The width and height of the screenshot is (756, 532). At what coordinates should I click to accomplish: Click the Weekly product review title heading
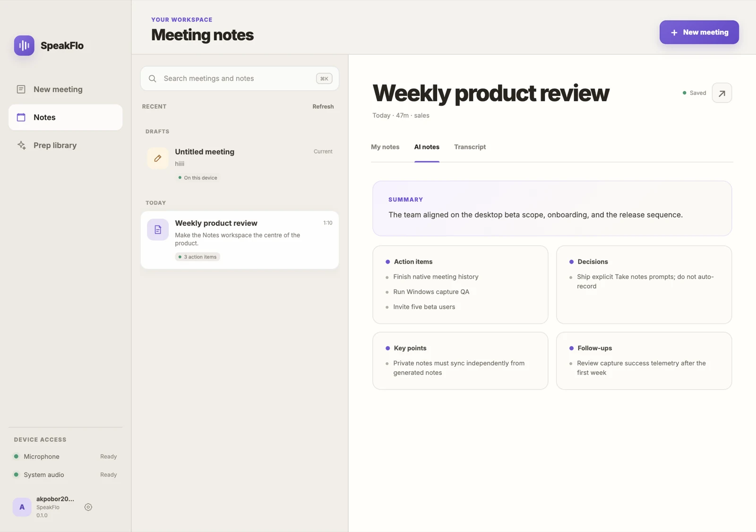491,93
